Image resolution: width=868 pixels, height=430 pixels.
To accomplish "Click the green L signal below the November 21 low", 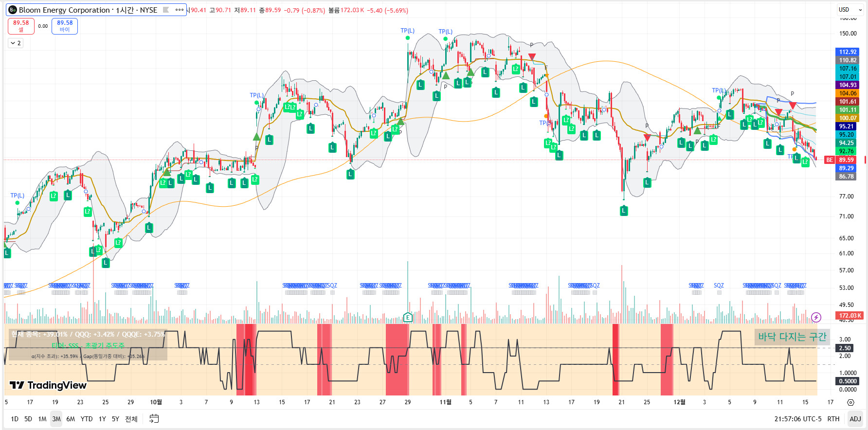I will 624,211.
